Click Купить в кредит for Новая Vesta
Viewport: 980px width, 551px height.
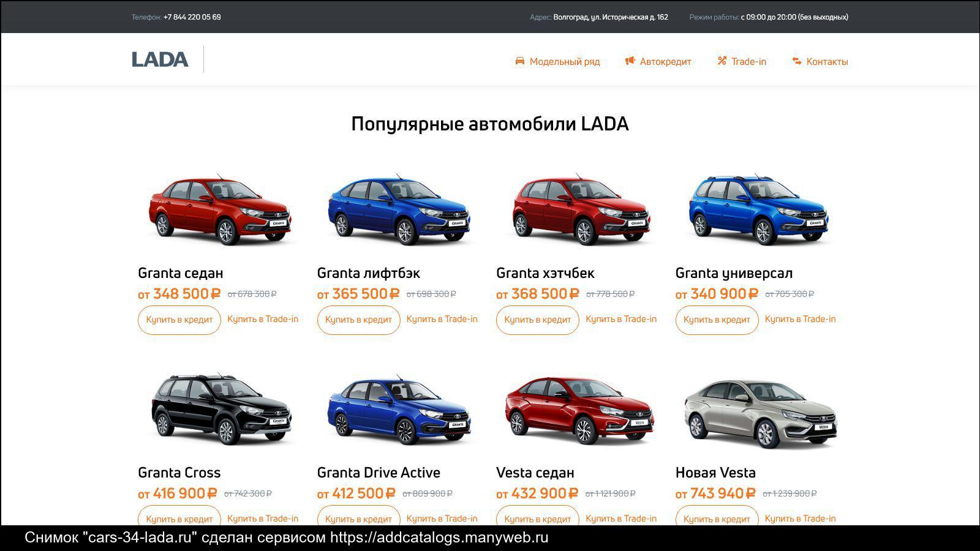[717, 515]
